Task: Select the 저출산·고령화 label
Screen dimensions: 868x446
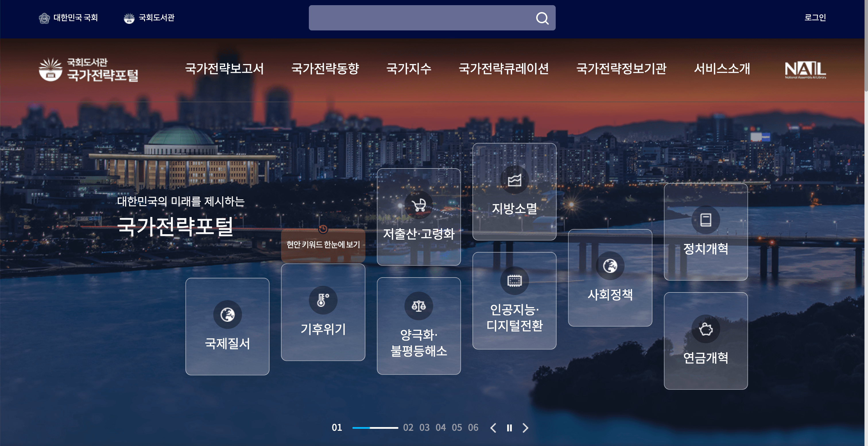Action: point(418,234)
